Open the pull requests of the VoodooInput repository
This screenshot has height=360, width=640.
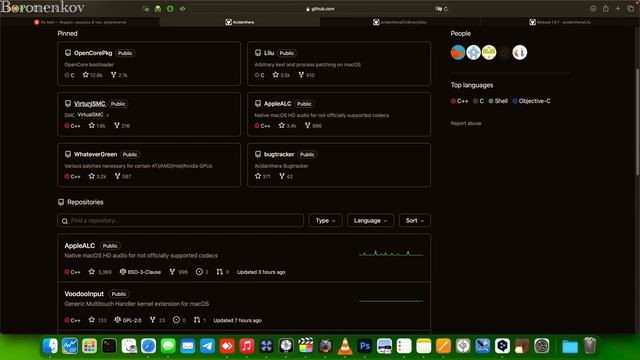[x=200, y=320]
